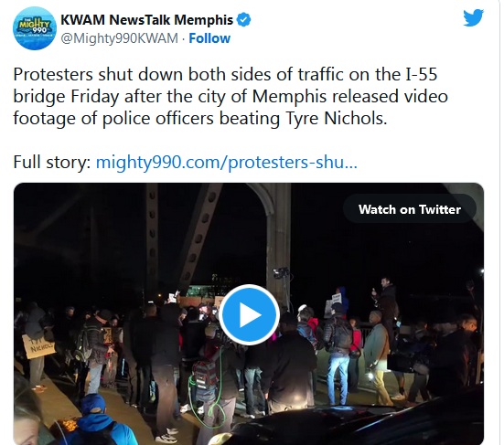Click the Watch on Twitter button
Screen dimensions: 504x445
tap(410, 209)
